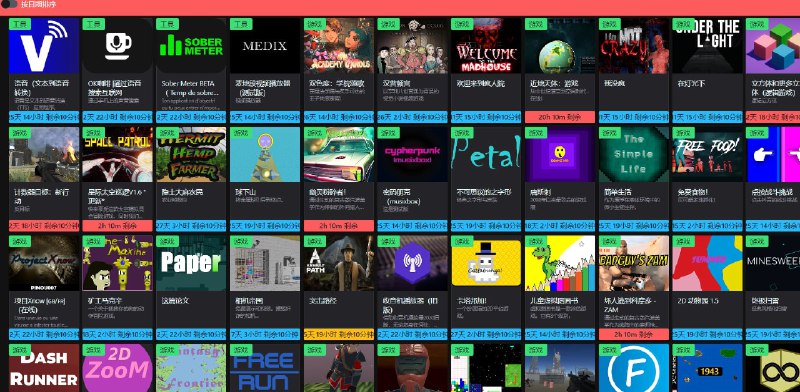Open the I'm Not Crazy game thumbnail
This screenshot has height=392, width=800.
pyautogui.click(x=634, y=46)
